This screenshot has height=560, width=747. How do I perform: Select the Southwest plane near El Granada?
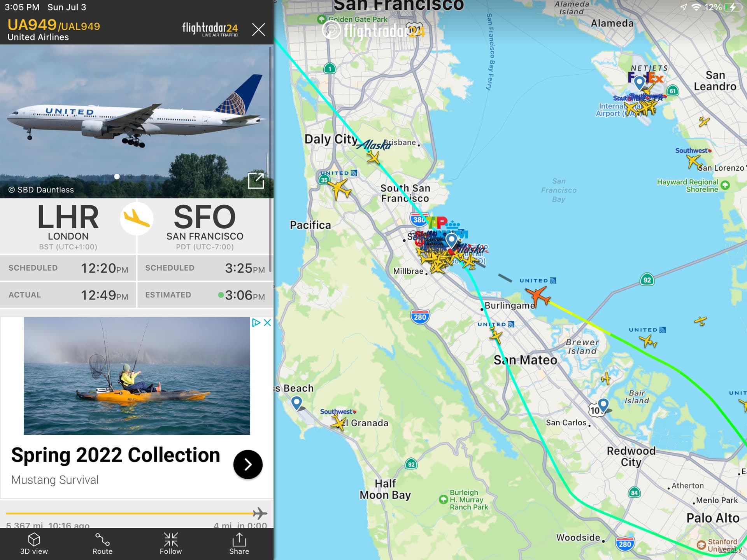(x=338, y=422)
